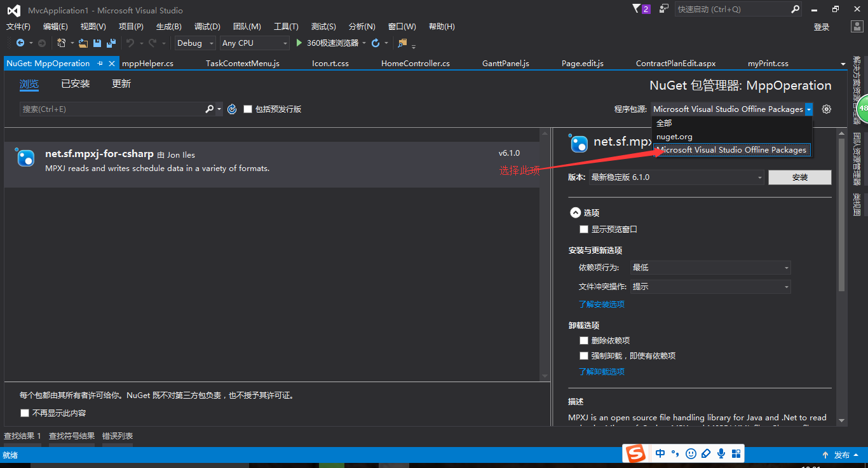Open the browser selector dropdown arrow
The height and width of the screenshot is (468, 868).
pyautogui.click(x=364, y=43)
